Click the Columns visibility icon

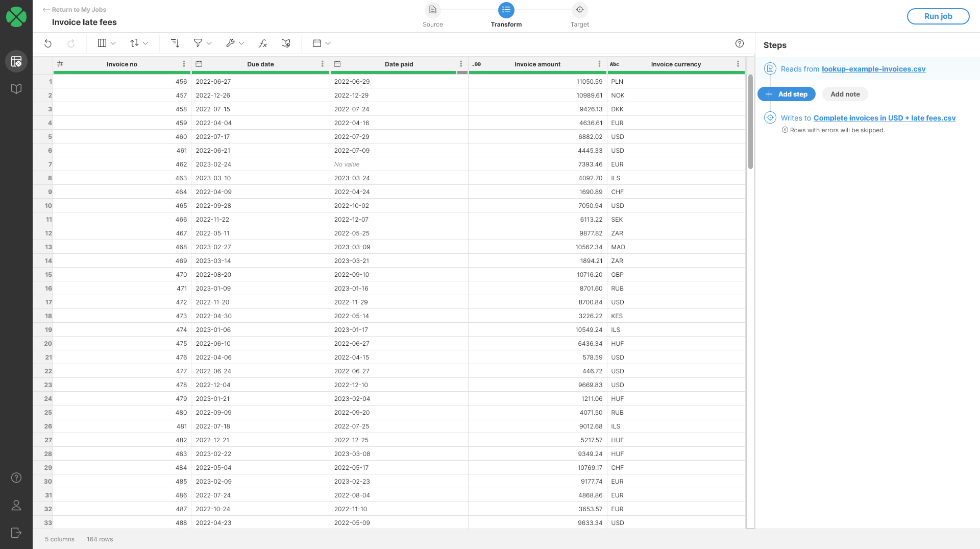(102, 43)
